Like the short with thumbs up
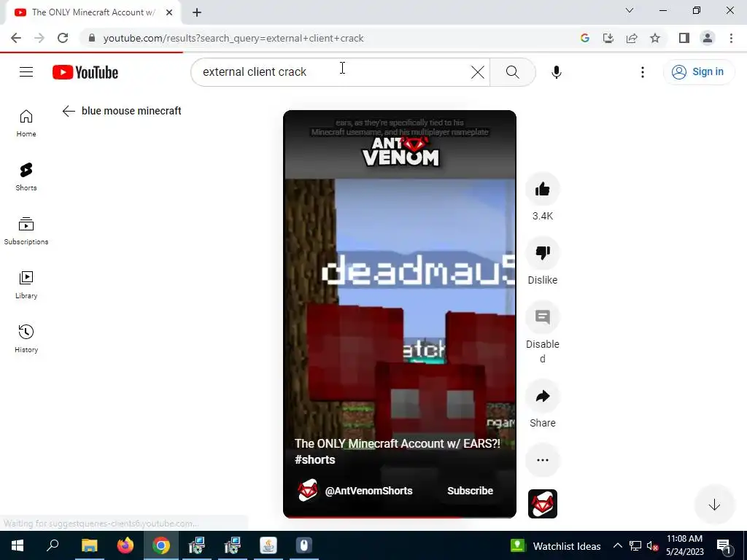The height and width of the screenshot is (560, 747). click(542, 189)
